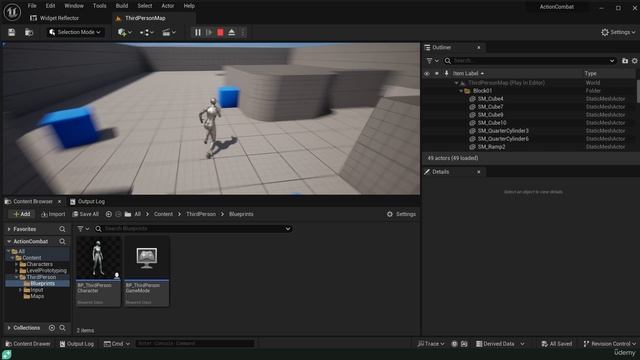Click the Outliner search field
The width and height of the screenshot is (640, 360).
point(529,61)
